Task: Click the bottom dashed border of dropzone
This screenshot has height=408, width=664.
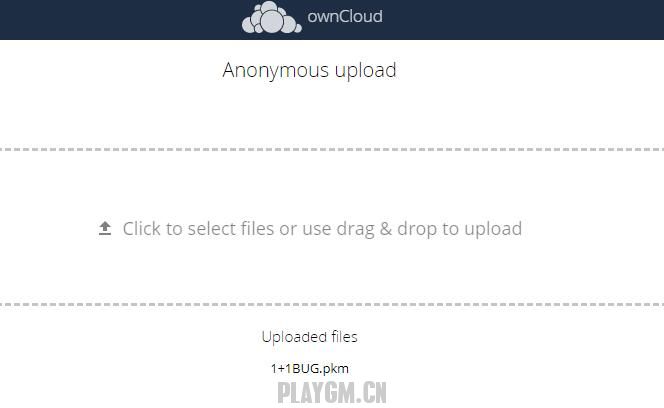Action: [x=332, y=304]
